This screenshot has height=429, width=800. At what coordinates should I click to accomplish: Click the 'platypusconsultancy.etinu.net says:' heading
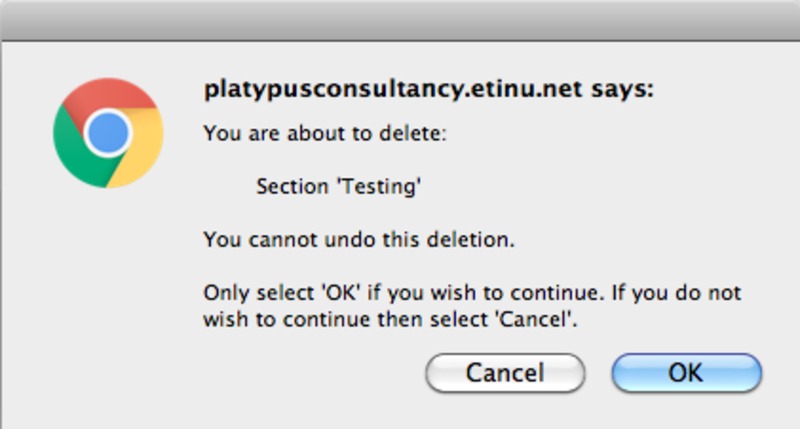tap(428, 90)
